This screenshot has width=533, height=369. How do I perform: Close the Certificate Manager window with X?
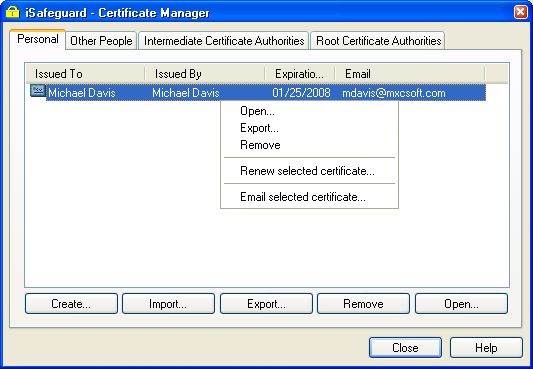(520, 12)
